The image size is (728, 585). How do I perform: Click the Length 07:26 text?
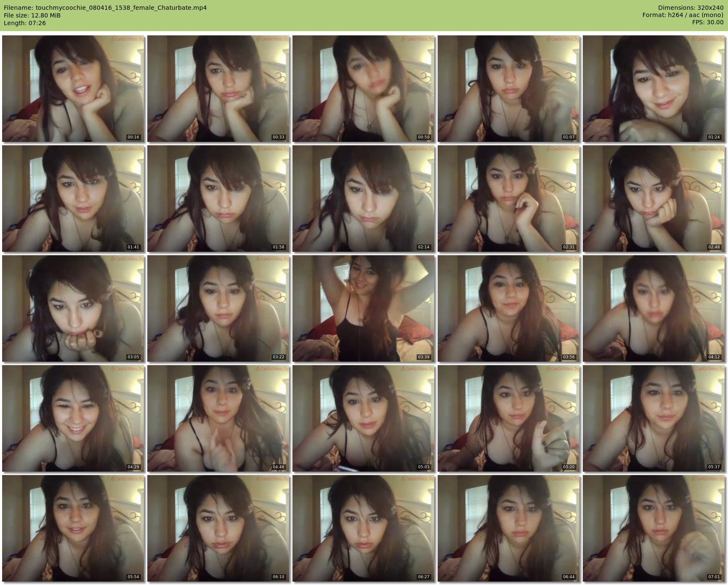[25, 23]
